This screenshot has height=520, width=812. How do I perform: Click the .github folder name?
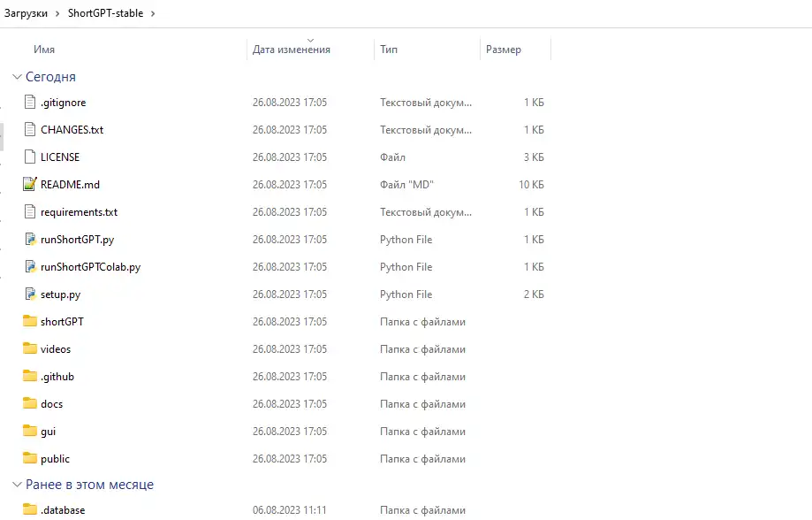coord(57,377)
